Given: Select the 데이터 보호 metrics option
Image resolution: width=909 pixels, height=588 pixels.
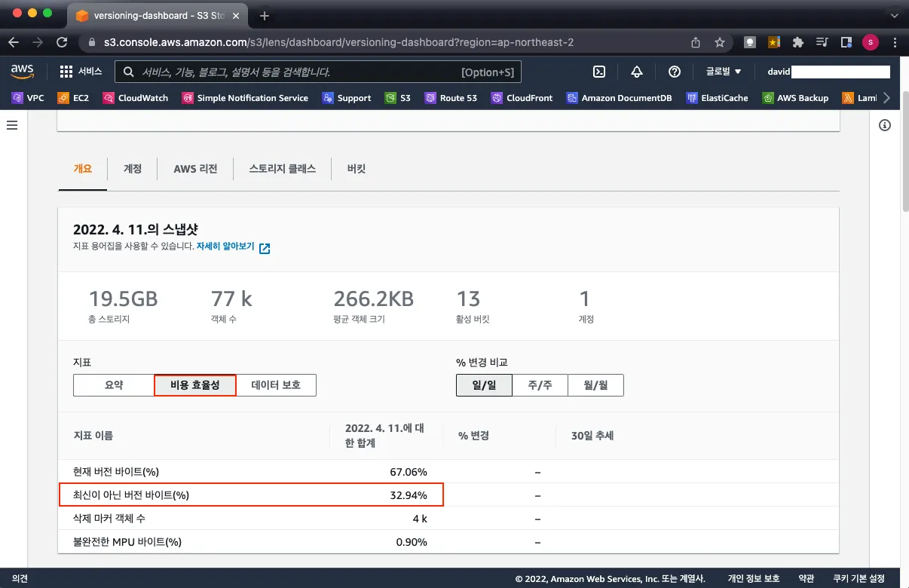Looking at the screenshot, I should pos(276,385).
